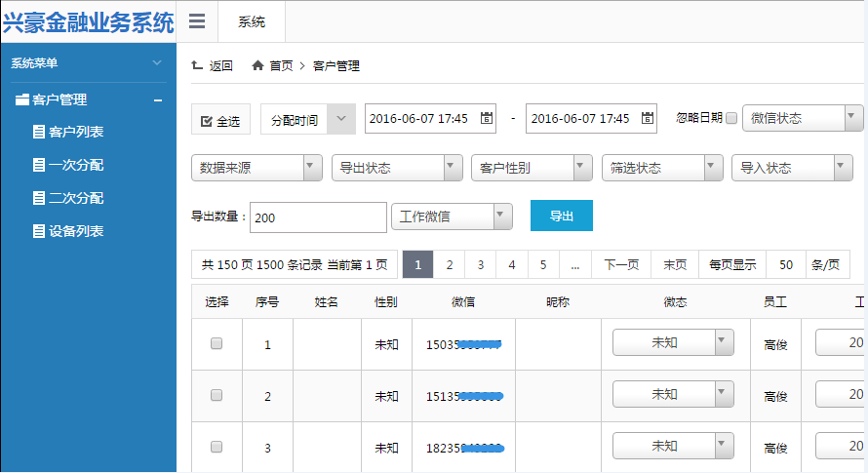
Task: Click the 导出数量 input field
Action: [318, 217]
